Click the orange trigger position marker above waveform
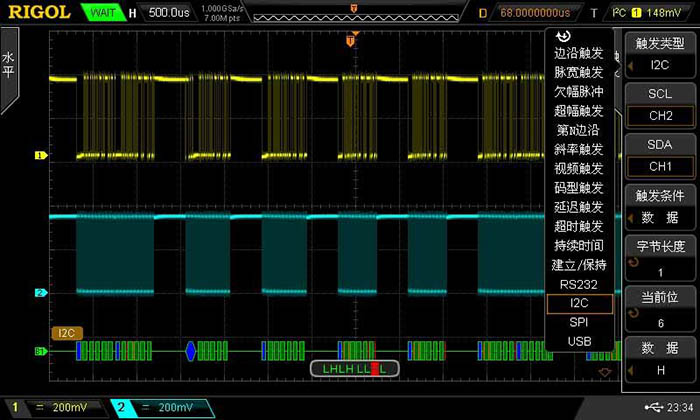Viewport: 700px width, 420px height. coord(351,41)
